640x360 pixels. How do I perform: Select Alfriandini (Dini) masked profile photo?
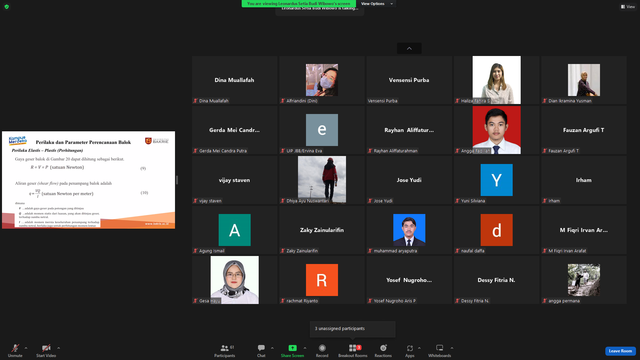coord(322,80)
